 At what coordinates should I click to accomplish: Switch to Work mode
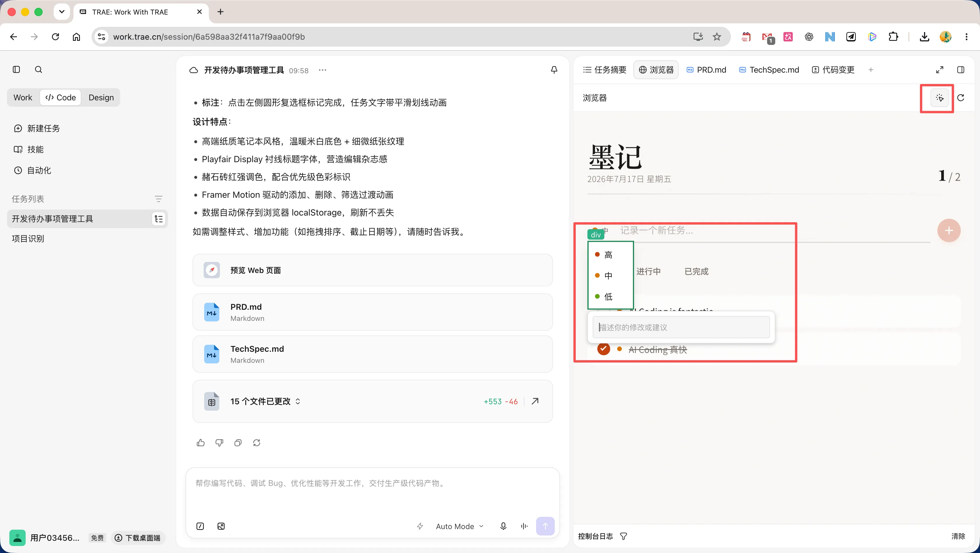pyautogui.click(x=23, y=98)
